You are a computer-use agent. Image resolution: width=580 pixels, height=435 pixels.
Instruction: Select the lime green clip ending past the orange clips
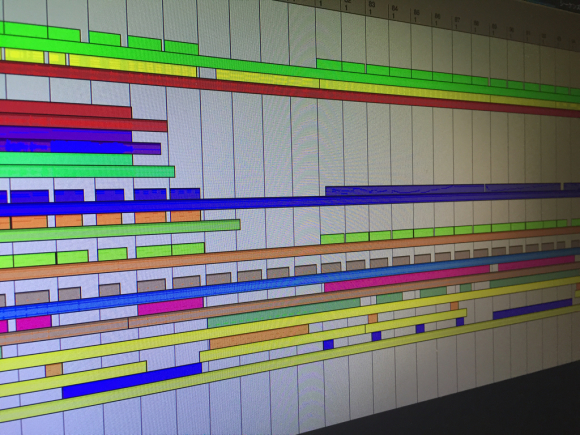120,230
